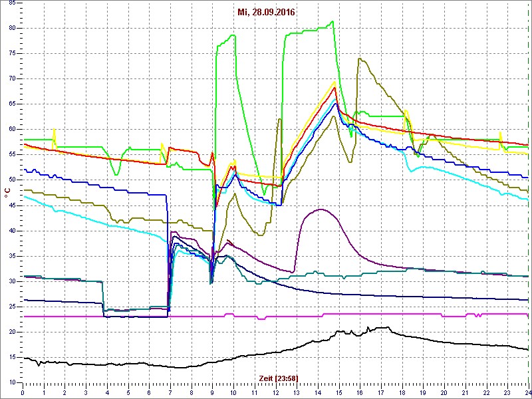Screen dimensions: 532x399
Task: Click hour 0 on the time axis
Action: [23, 393]
